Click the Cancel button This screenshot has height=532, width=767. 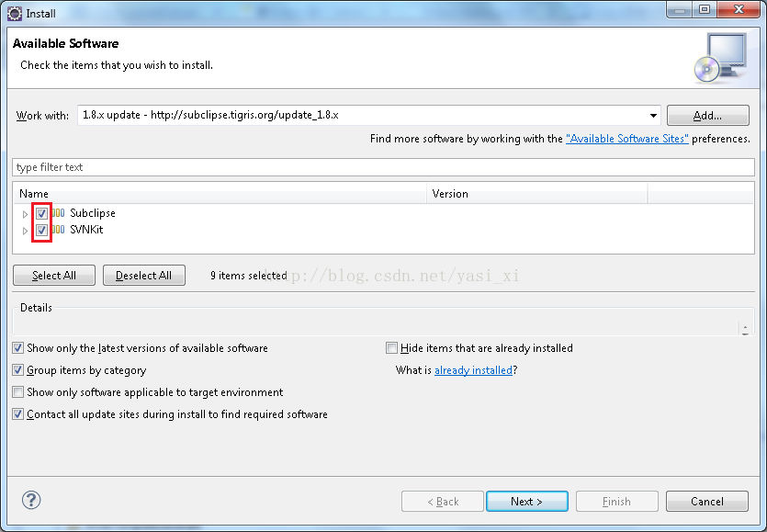pos(706,501)
